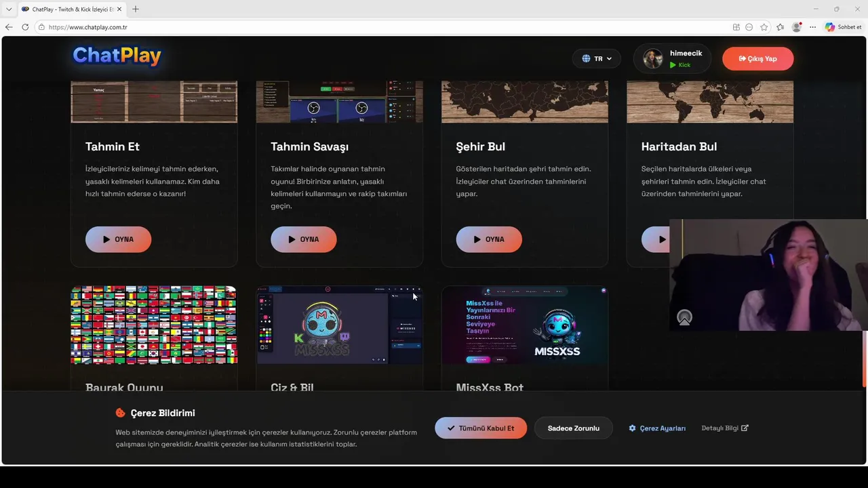868x488 pixels.
Task: Open the Çiz & Bil thumbnail
Action: [339, 325]
